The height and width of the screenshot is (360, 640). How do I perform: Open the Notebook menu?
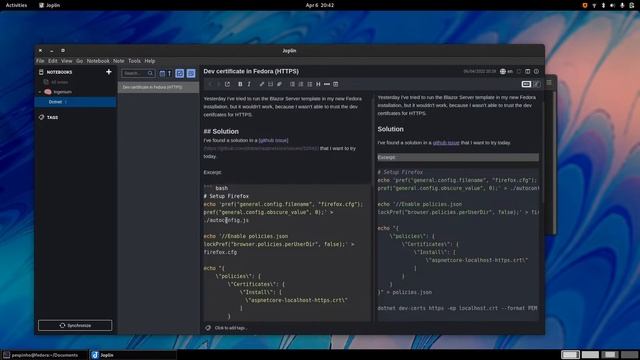click(98, 61)
